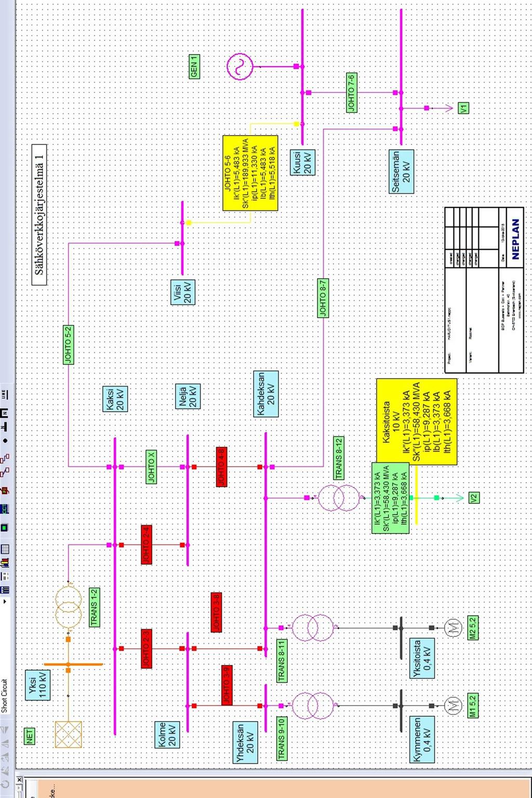This screenshot has height=798, width=532.
Task: Click the yellow Kaksitoista 10 kV results box
Action: tap(417, 421)
